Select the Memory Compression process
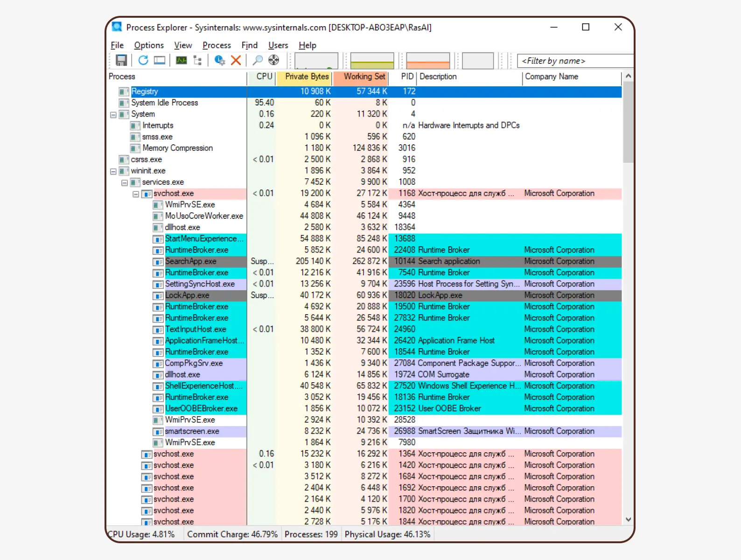741x560 pixels. (364, 148)
